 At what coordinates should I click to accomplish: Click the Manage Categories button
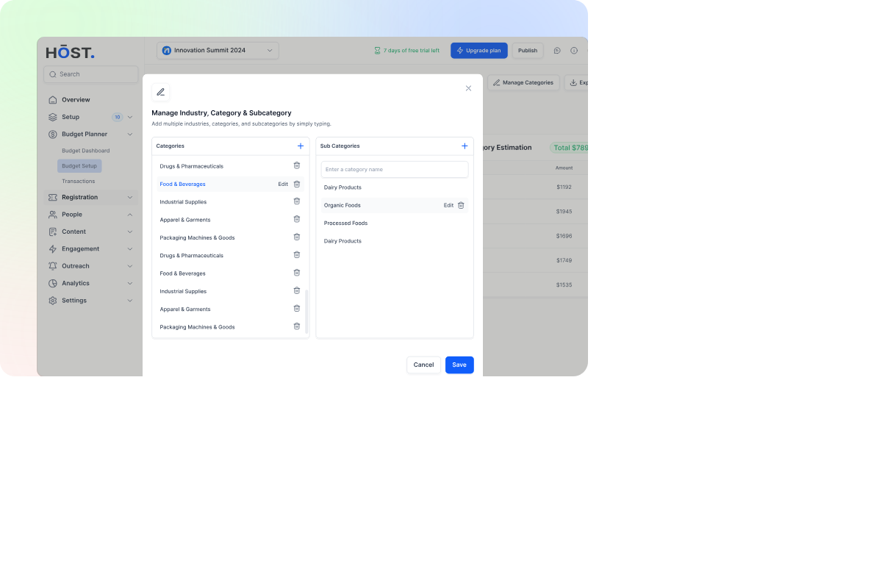tap(523, 83)
